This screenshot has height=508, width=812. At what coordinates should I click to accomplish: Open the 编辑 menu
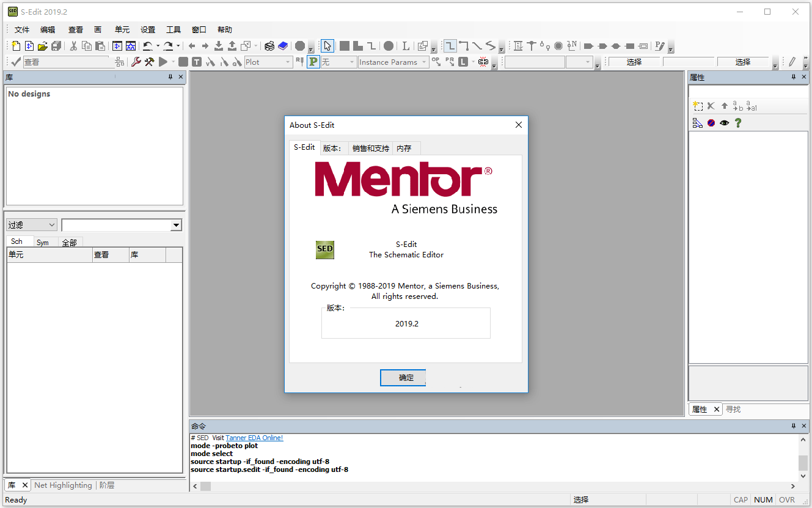(48, 29)
